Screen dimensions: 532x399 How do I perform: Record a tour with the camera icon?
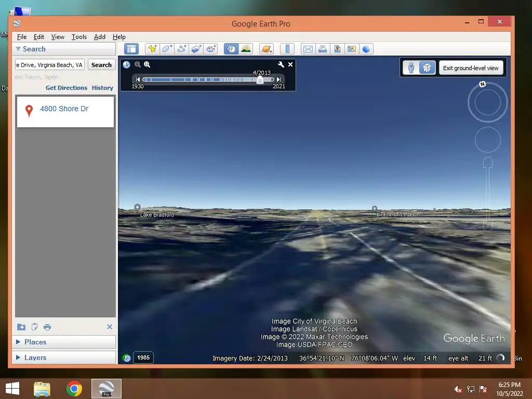click(x=211, y=49)
